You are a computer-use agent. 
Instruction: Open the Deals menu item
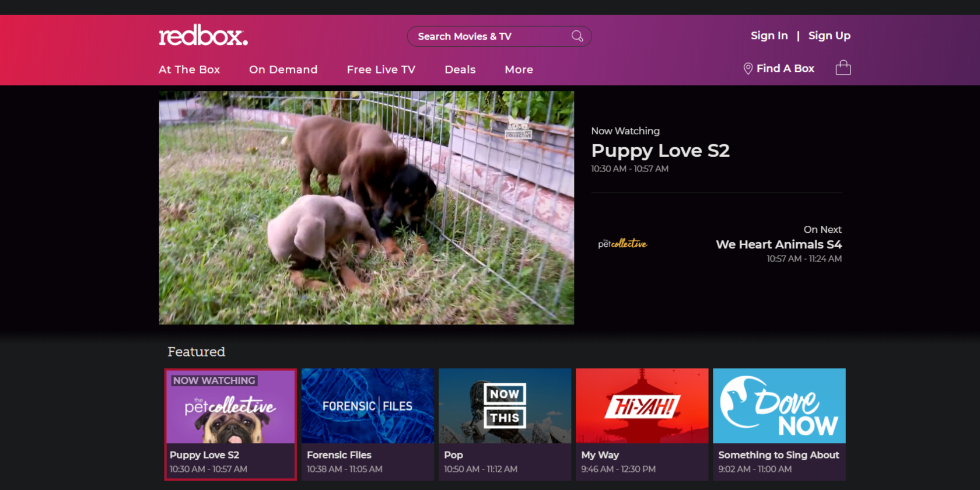point(460,69)
